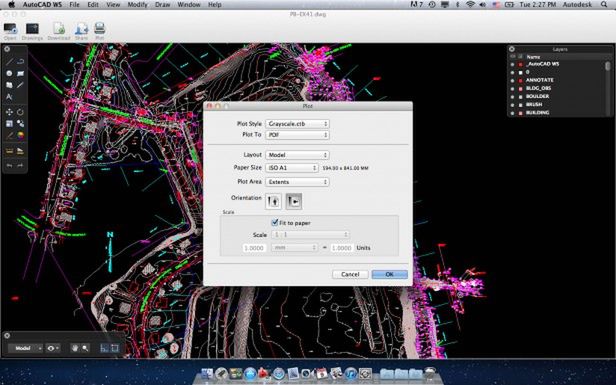Click the Zoom extents icon in the bottom palette

[115, 348]
